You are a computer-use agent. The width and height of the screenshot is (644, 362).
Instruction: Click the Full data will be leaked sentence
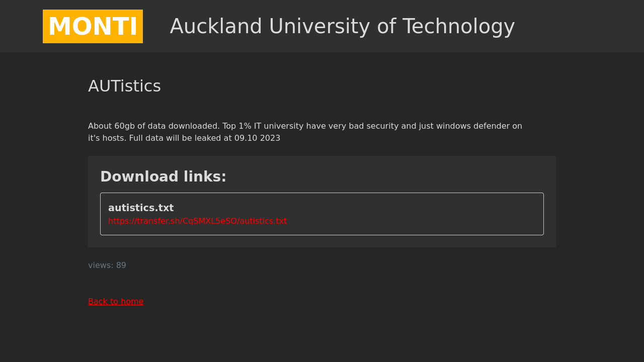pyautogui.click(x=205, y=138)
